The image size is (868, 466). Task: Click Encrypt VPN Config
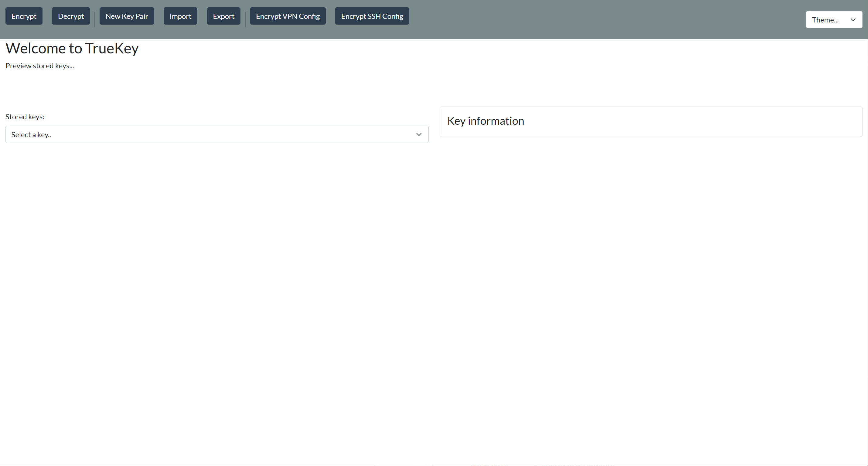click(x=288, y=16)
